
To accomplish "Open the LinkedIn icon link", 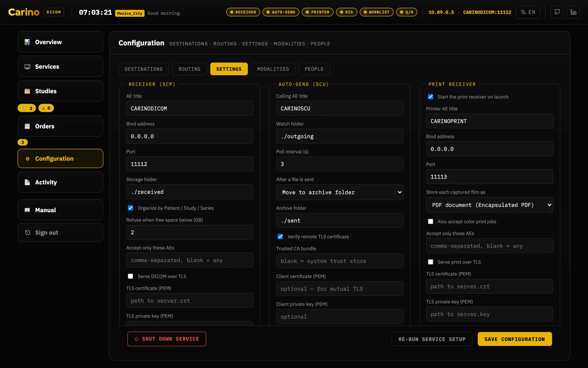I will tap(573, 12).
